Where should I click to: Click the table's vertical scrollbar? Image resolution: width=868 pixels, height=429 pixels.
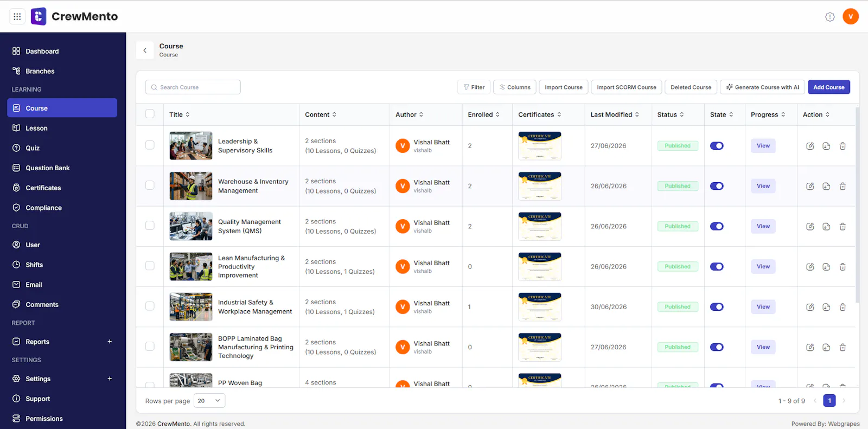point(857,205)
